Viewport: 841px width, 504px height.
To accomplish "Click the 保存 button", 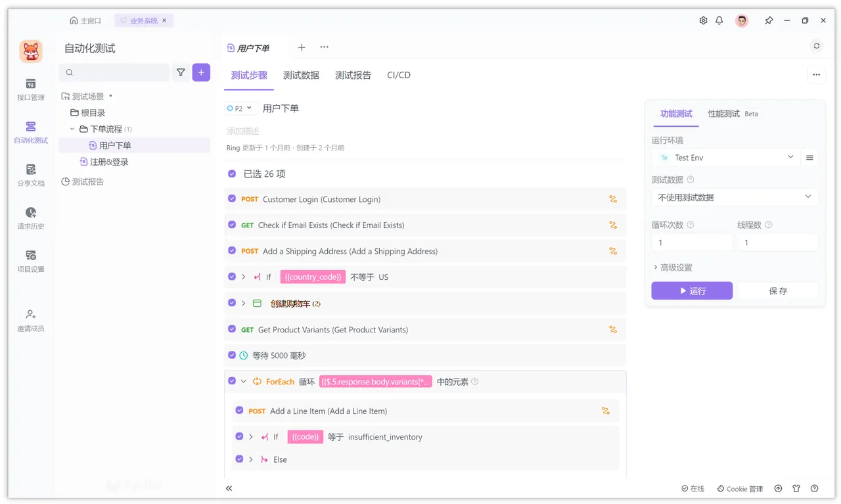I will pos(778,290).
